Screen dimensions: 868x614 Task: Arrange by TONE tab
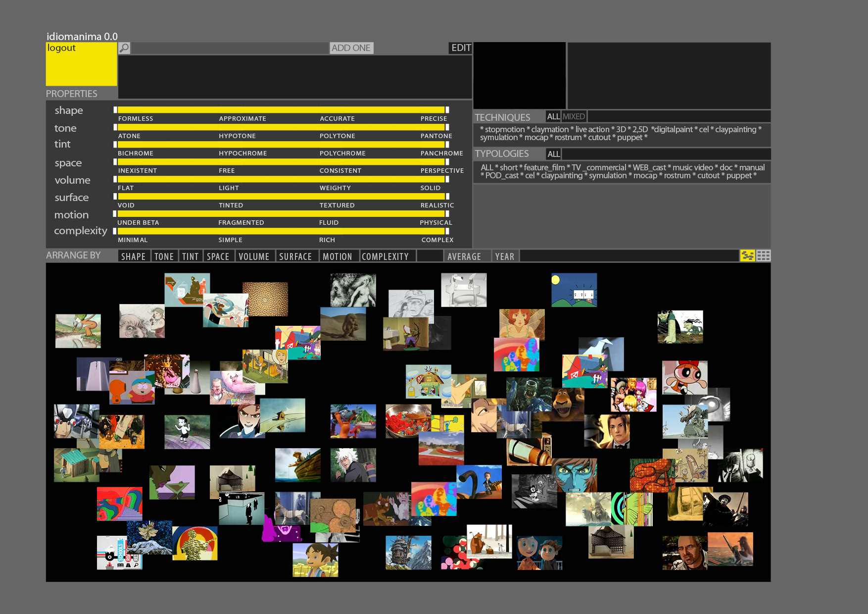coord(164,256)
